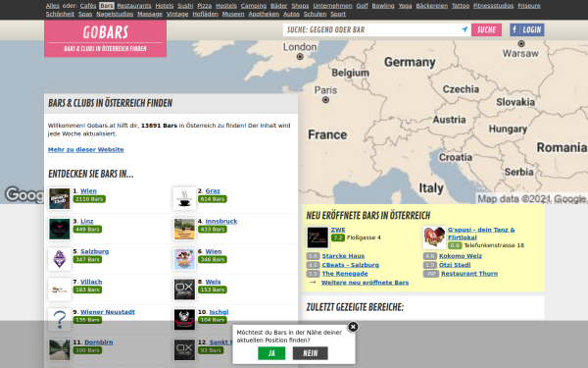The width and height of the screenshot is (588, 368).
Task: Select the Wels OX logo thumbnail
Action: click(x=184, y=289)
